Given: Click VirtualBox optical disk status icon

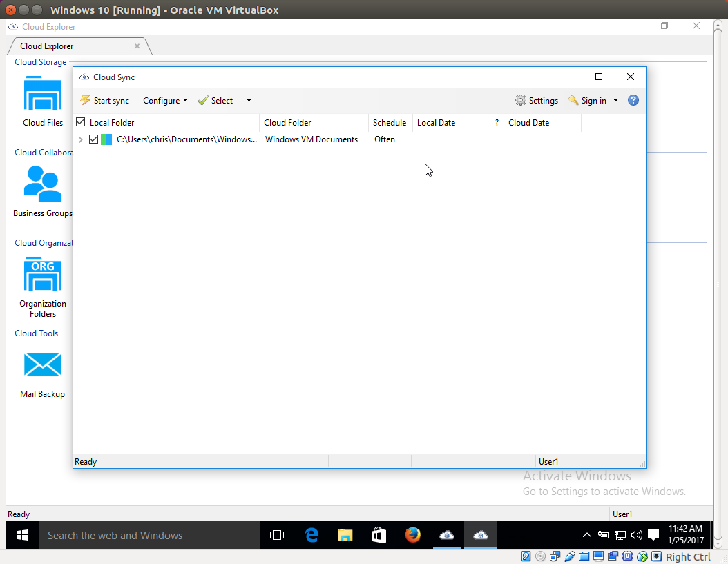Looking at the screenshot, I should 540,556.
